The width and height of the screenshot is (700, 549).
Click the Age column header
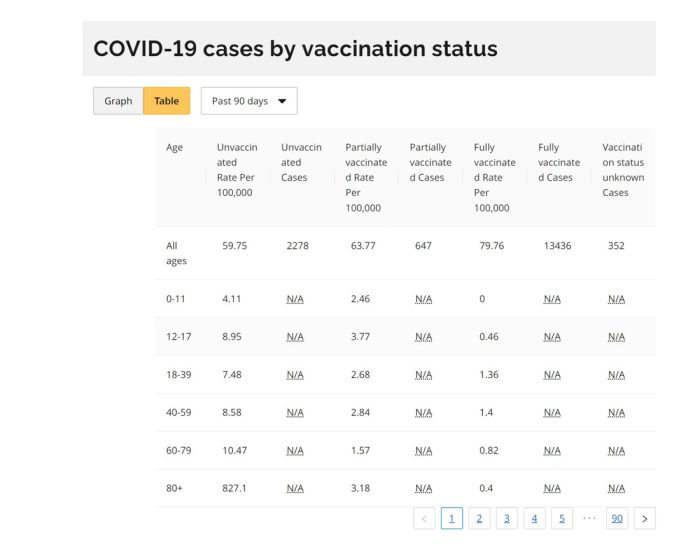(x=175, y=148)
